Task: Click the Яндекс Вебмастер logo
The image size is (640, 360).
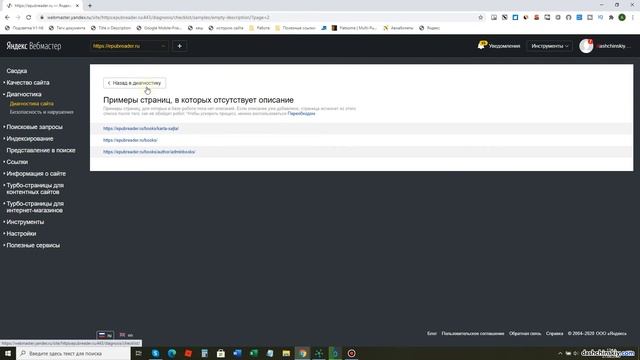Action: (33, 46)
